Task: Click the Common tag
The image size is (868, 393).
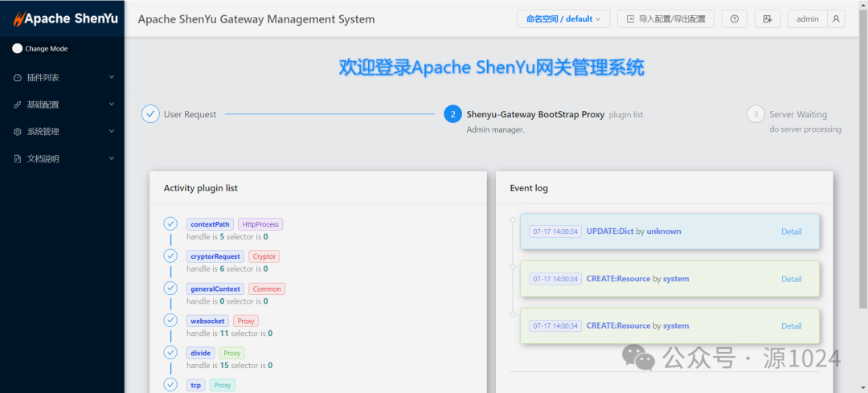Action: (267, 289)
